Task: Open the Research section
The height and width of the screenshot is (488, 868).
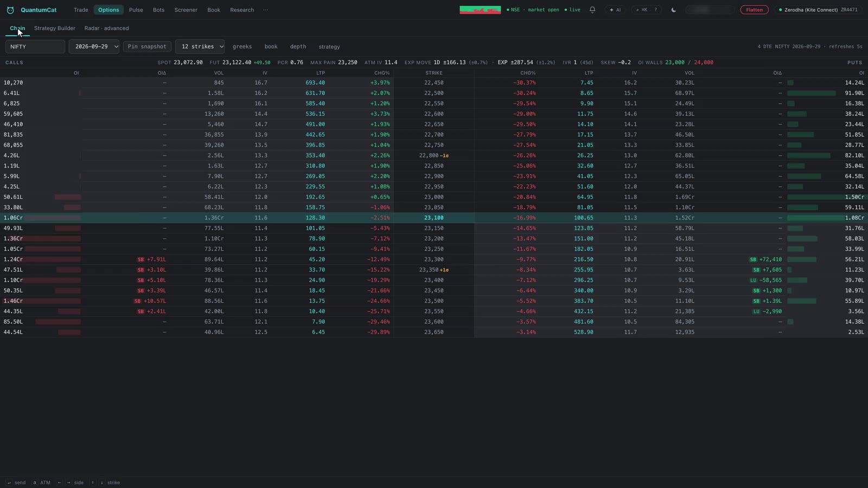Action: click(242, 10)
